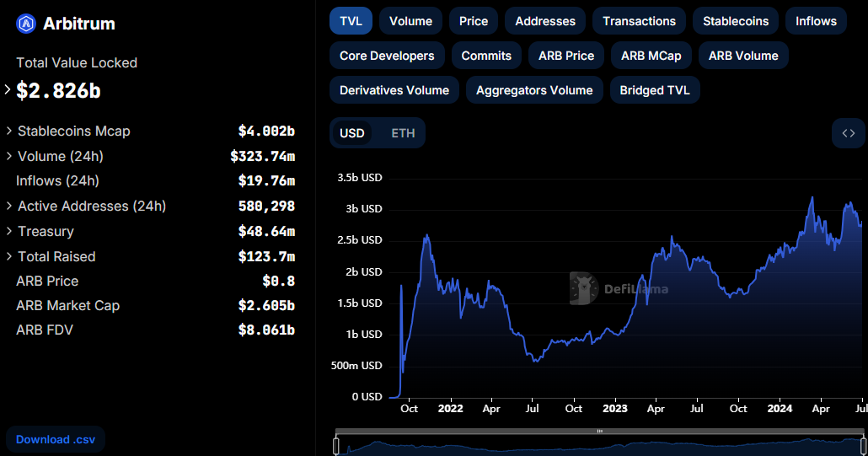
Task: Expand the Total Value Locked breakdown
Action: click(x=8, y=89)
